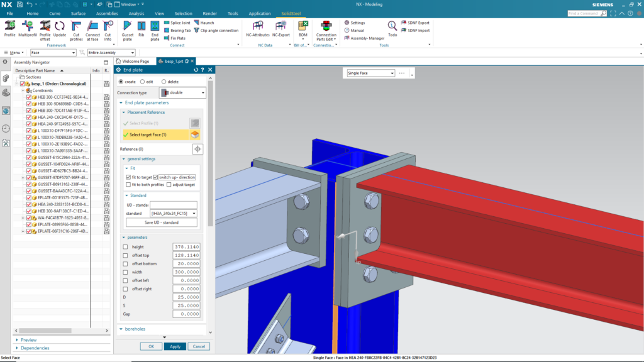Click the width value field
This screenshot has height=362, width=644.
[186, 272]
